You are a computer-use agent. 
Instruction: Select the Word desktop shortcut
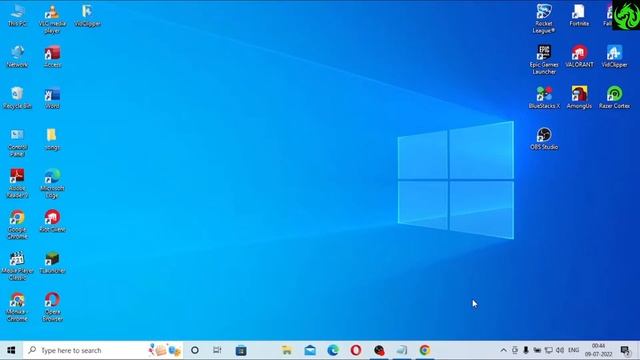coord(52,98)
